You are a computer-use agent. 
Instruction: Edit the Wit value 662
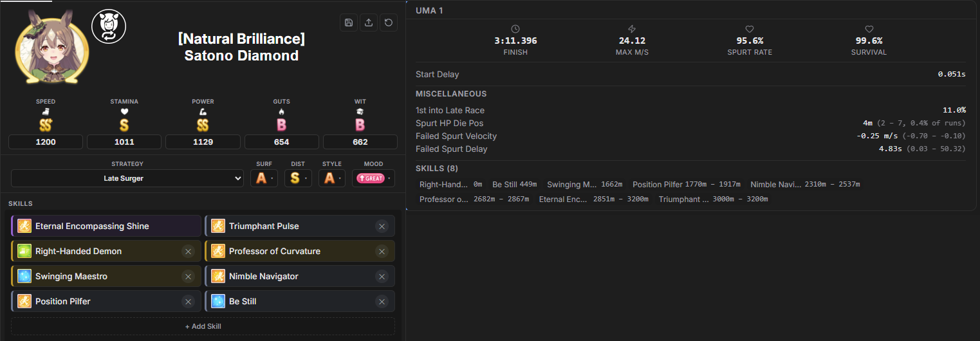(360, 142)
